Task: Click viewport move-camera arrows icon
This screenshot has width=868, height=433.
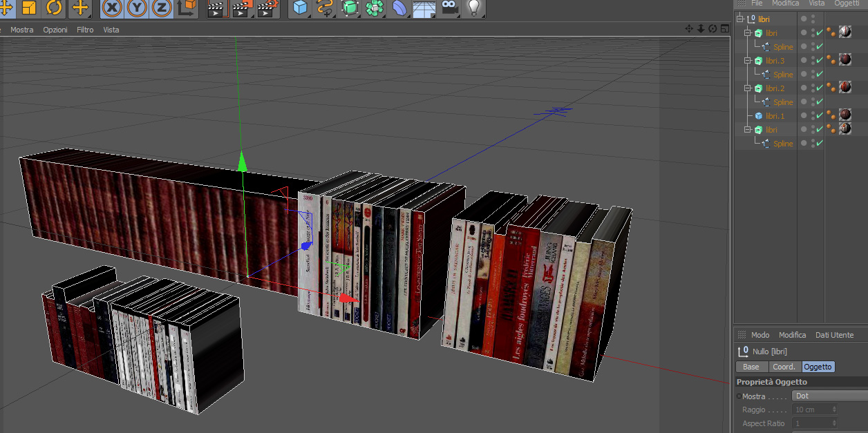Action: pos(689,29)
